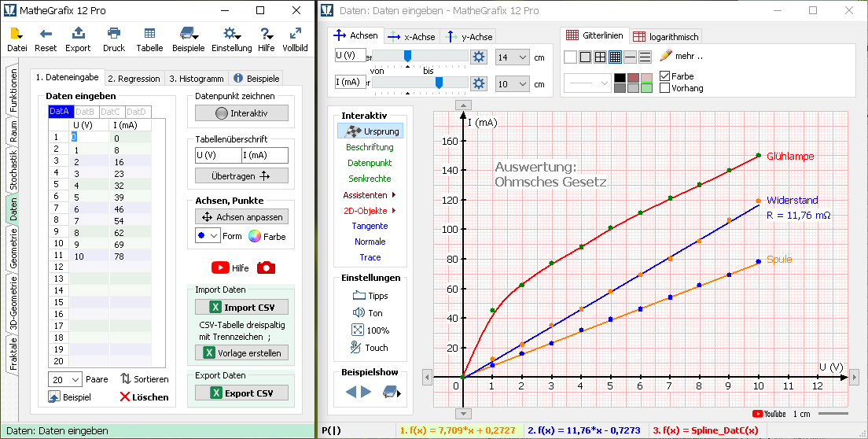Switch to the logarithmisch tab
The height and width of the screenshot is (439, 868).
(666, 36)
